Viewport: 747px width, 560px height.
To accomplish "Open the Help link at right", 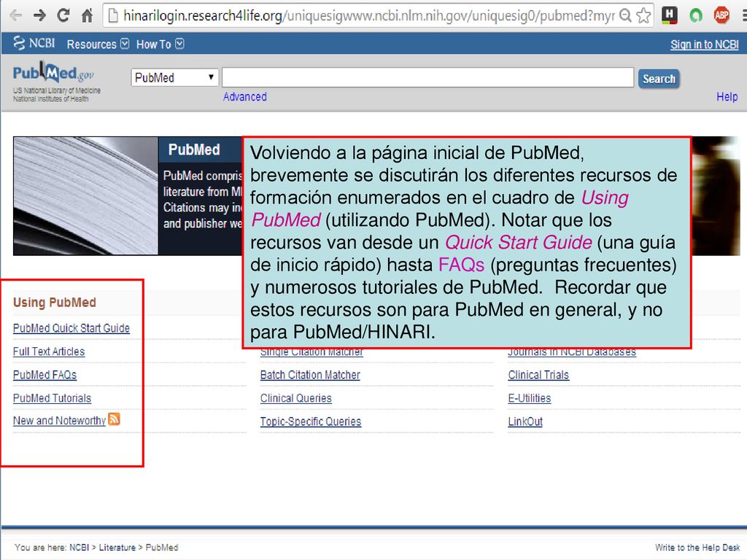I will pos(727,97).
